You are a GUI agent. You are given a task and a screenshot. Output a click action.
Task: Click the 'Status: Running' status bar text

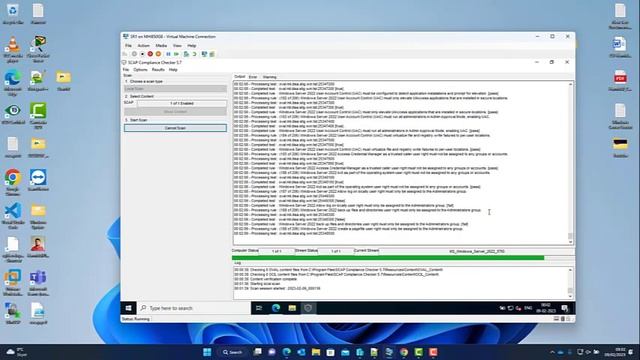tap(136, 319)
